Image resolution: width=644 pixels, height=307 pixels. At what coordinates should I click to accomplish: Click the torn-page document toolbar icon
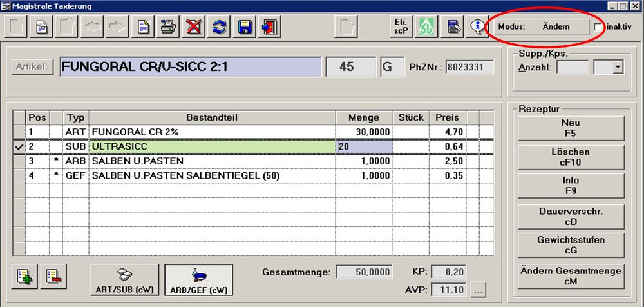[41, 27]
